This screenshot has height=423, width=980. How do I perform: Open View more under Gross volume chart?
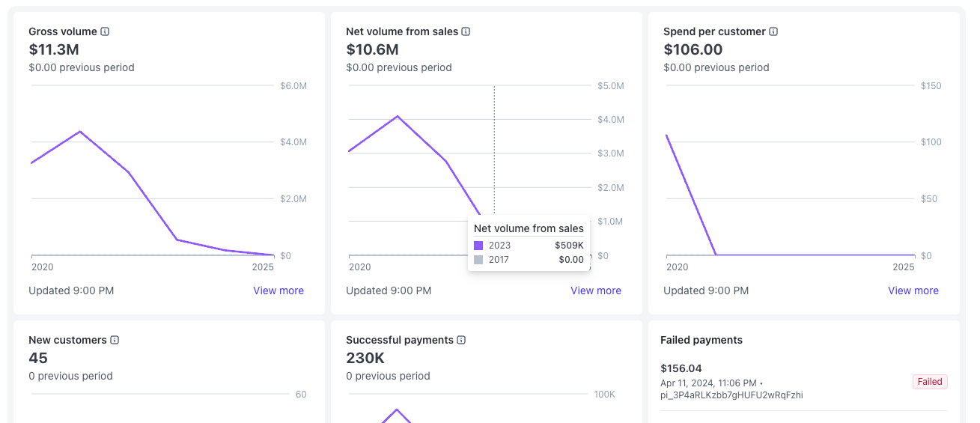click(279, 290)
